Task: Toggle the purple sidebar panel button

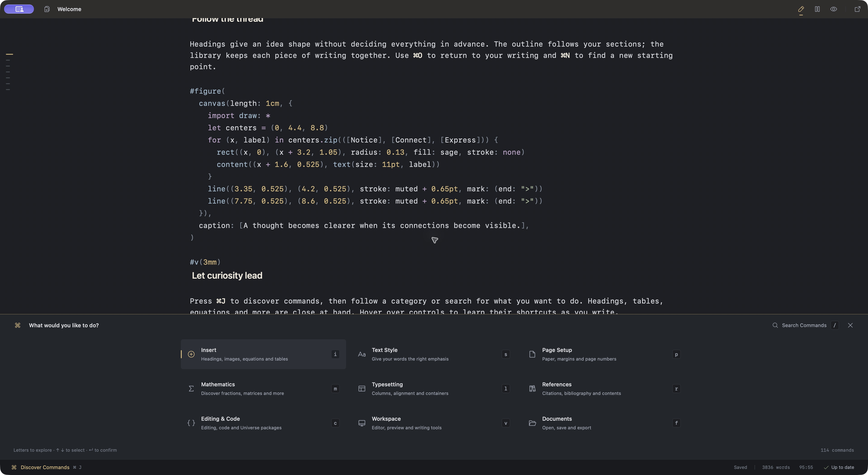Action: (19, 9)
